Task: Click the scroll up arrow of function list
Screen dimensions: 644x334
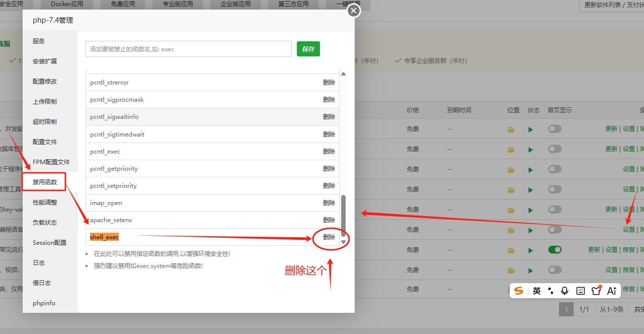Action: [344, 74]
